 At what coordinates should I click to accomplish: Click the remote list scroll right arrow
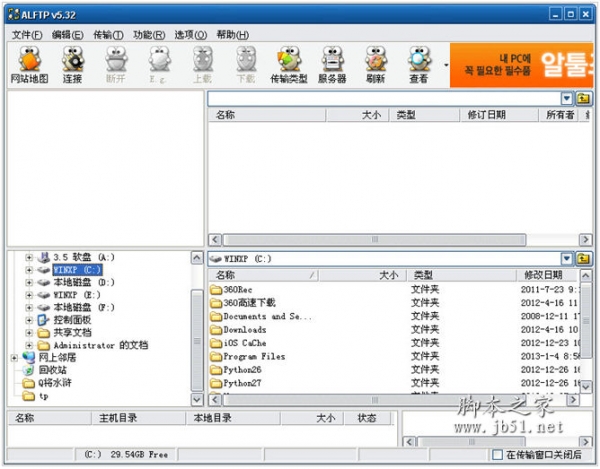[585, 239]
